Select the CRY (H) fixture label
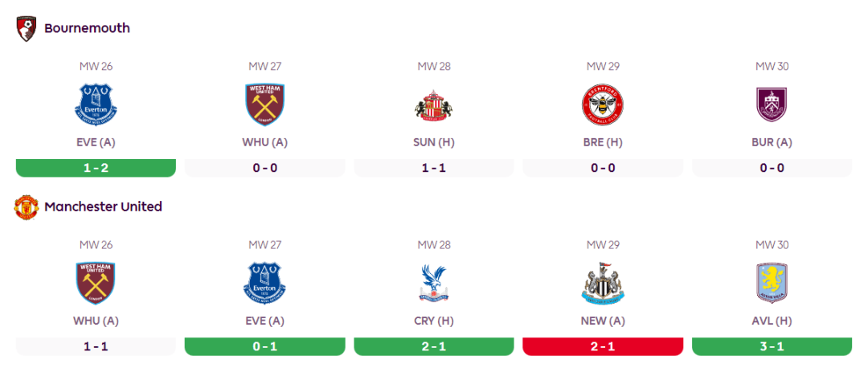The width and height of the screenshot is (868, 368). tap(434, 321)
